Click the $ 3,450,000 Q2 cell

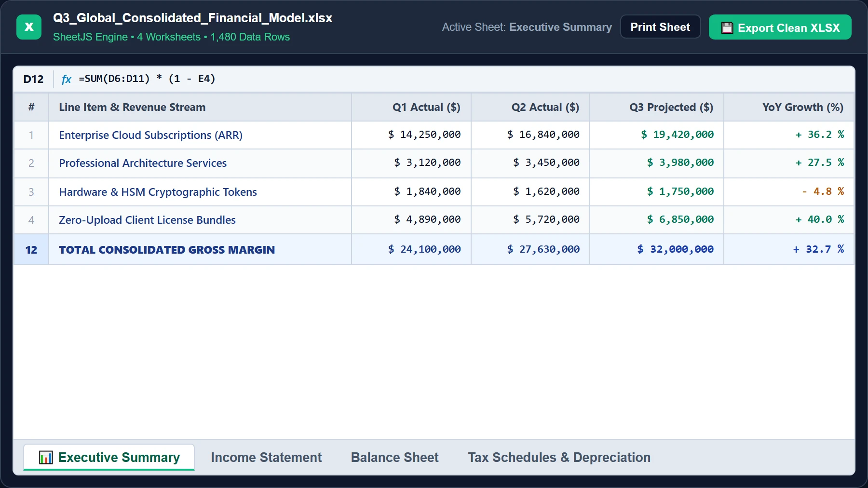pos(530,163)
